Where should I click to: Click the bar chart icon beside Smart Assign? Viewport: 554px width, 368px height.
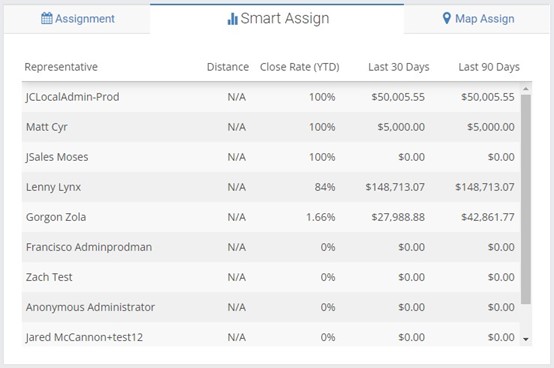232,19
